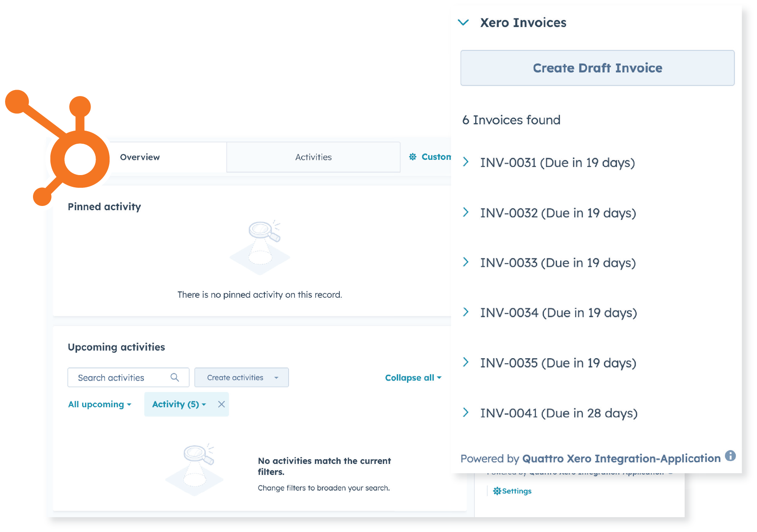Click the Pinned activity heading
Screen dimensions: 757x532
click(x=104, y=207)
